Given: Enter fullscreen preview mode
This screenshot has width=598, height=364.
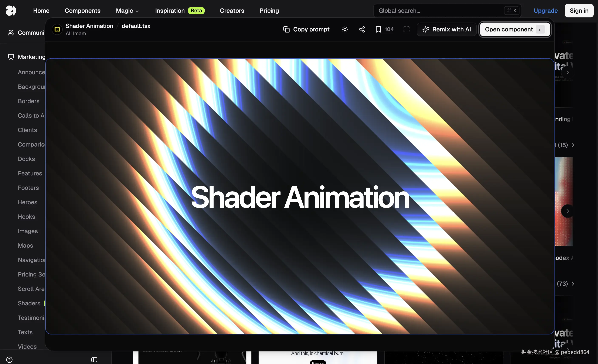Looking at the screenshot, I should click(406, 29).
